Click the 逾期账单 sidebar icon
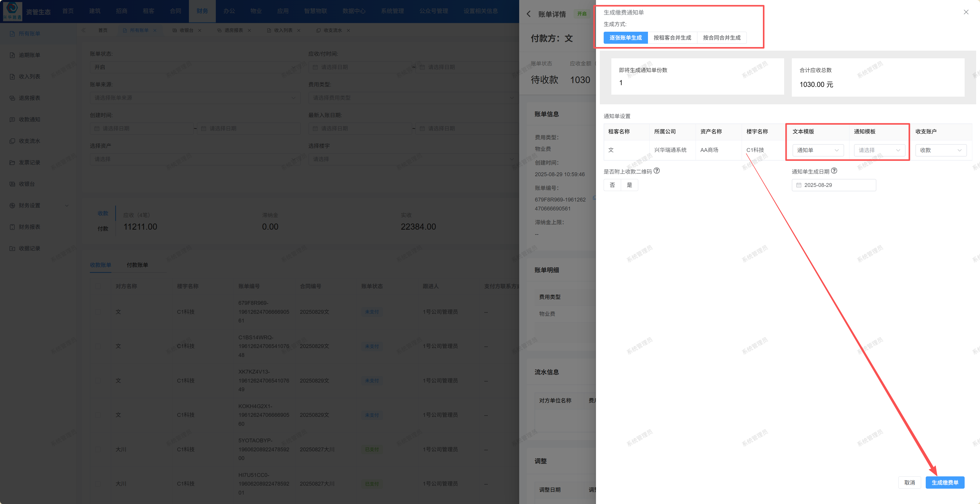Screen dimensions: 980x504 12,55
